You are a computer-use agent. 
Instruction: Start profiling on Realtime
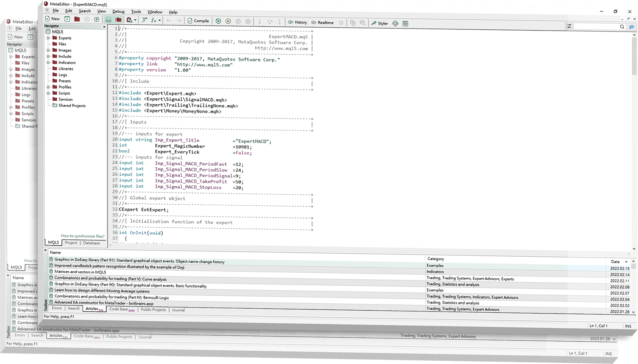coord(322,23)
